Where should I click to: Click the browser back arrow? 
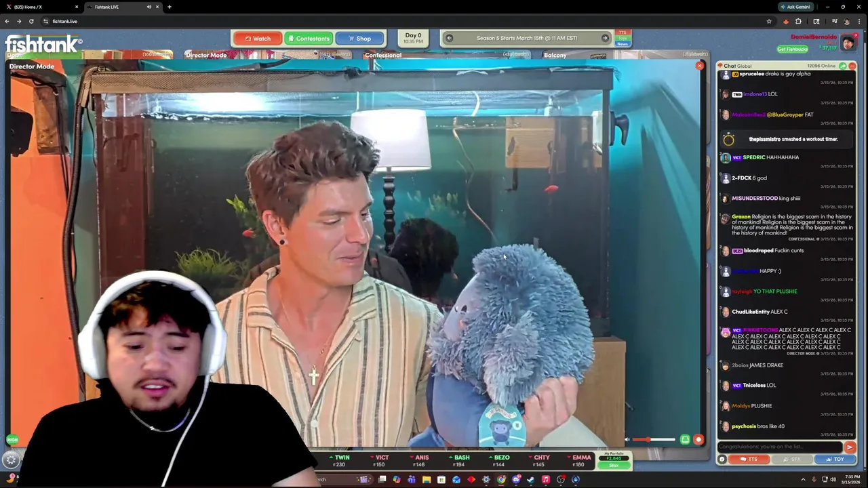tap(7, 21)
